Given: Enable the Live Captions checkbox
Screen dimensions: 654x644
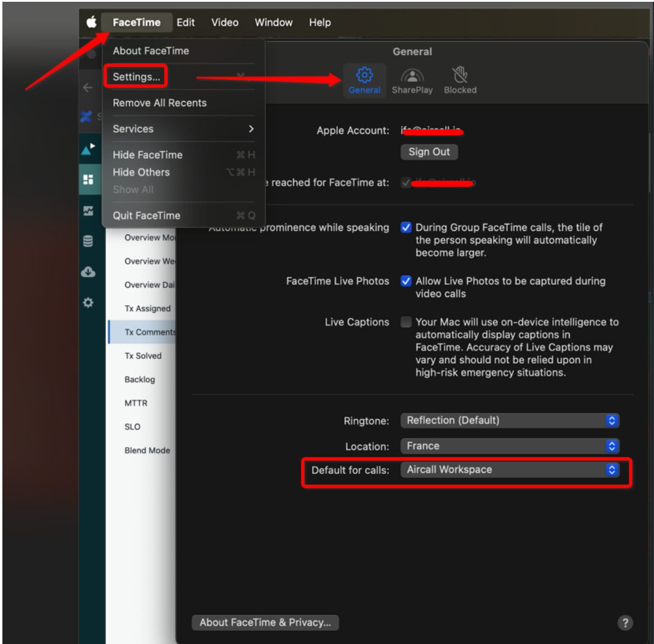Looking at the screenshot, I should pos(406,322).
